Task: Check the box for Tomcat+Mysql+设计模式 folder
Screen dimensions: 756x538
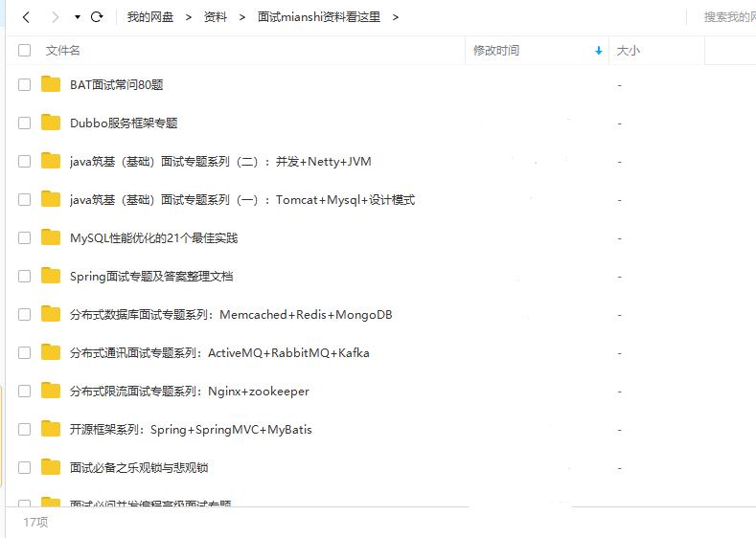Action: coord(24,200)
